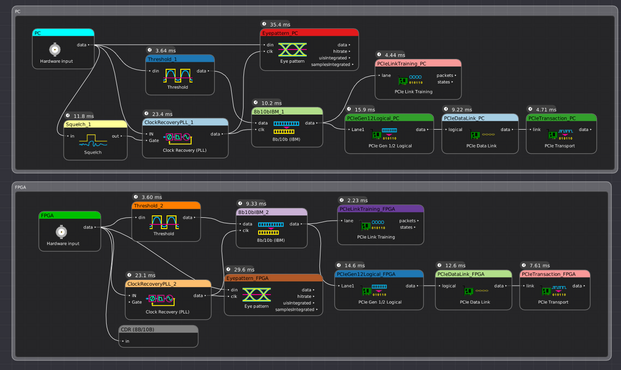Click the Squelch_1 waveform icon
This screenshot has width=621, height=370.
click(93, 141)
